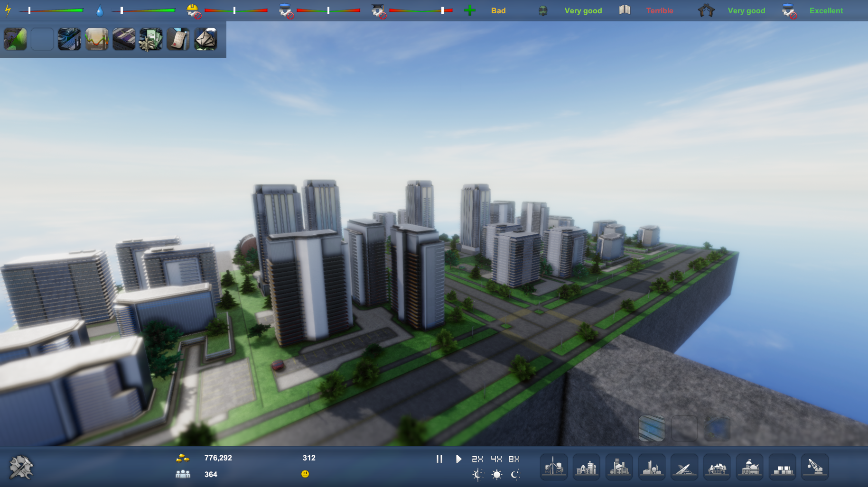Viewport: 868px width, 487px height.
Task: Click the money balance 776,292
Action: pyautogui.click(x=218, y=458)
